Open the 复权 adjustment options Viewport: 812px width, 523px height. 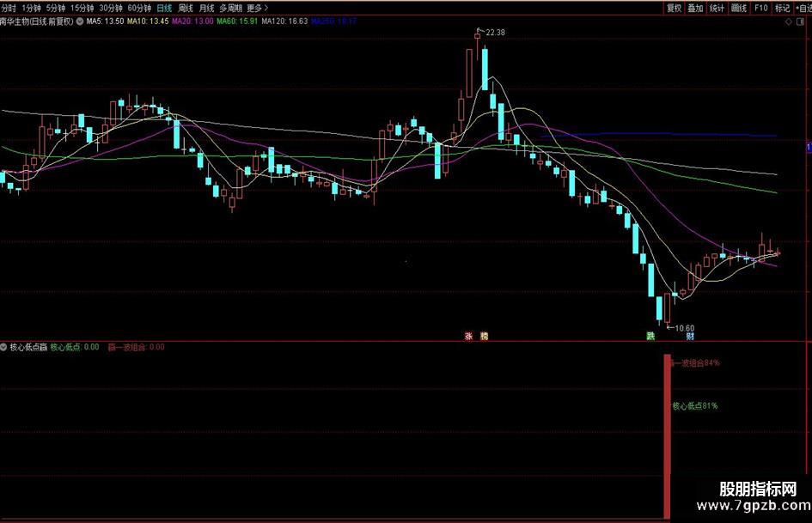pos(674,8)
